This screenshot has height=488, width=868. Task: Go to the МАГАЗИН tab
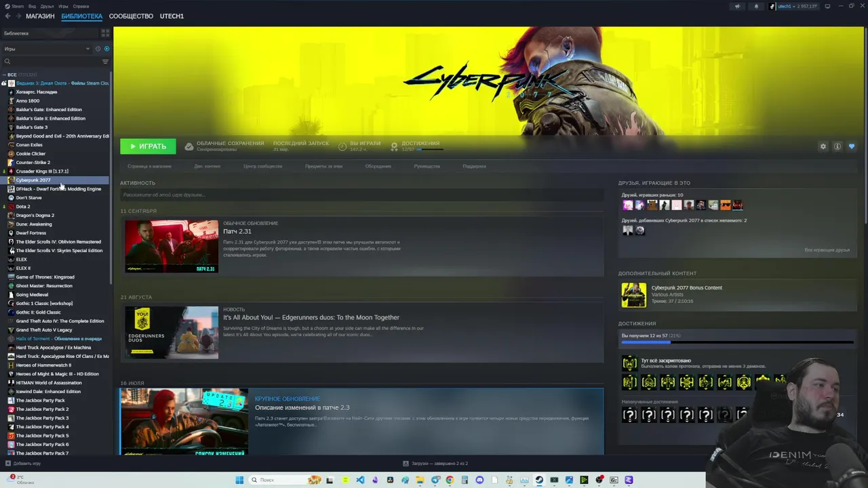tap(40, 16)
